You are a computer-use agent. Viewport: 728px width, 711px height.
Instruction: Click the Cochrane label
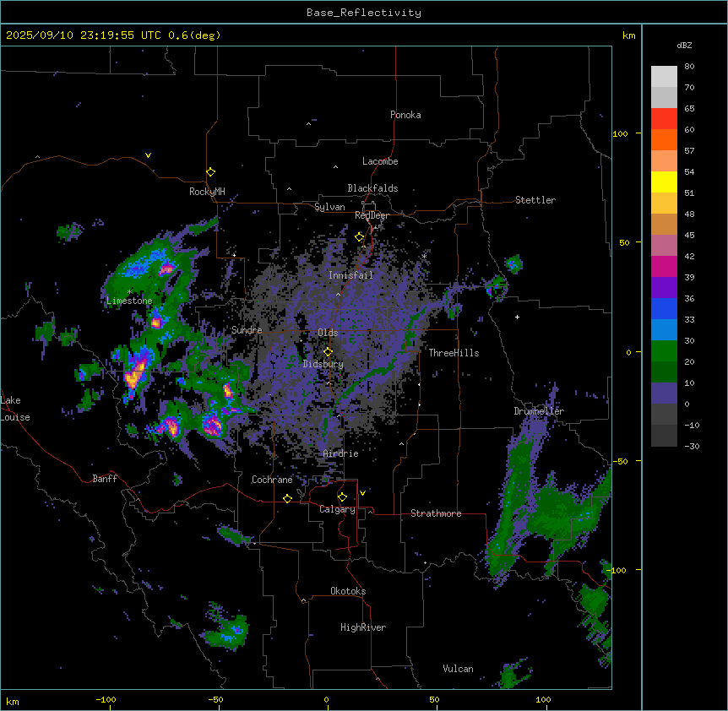[272, 480]
